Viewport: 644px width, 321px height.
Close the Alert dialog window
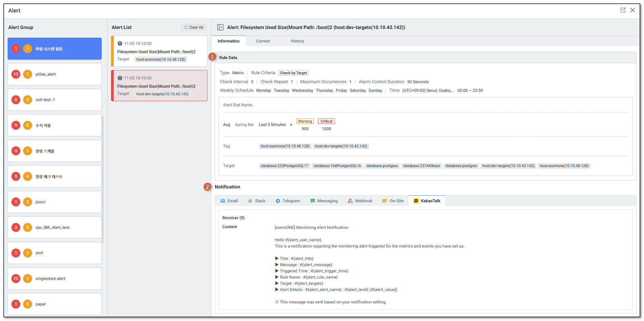point(633,10)
